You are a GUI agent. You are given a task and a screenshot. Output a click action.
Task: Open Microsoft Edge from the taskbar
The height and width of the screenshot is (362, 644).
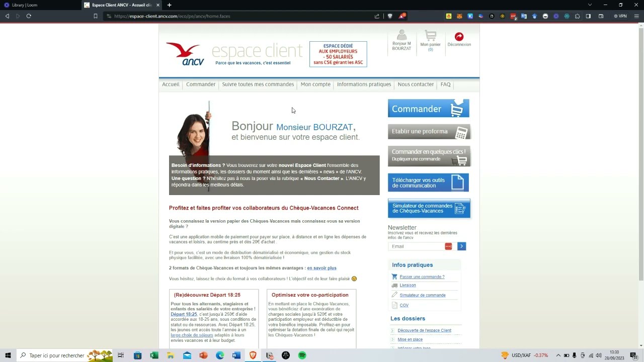(220, 355)
